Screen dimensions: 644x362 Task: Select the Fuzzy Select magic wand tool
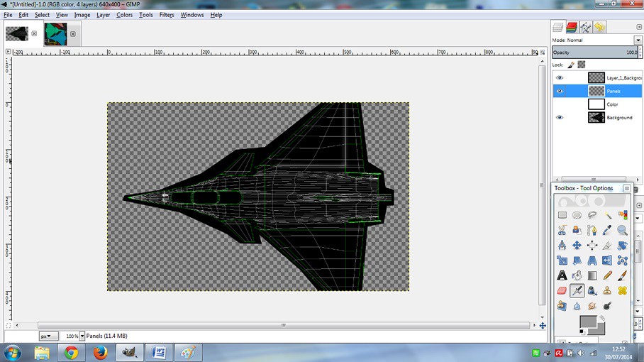point(607,215)
